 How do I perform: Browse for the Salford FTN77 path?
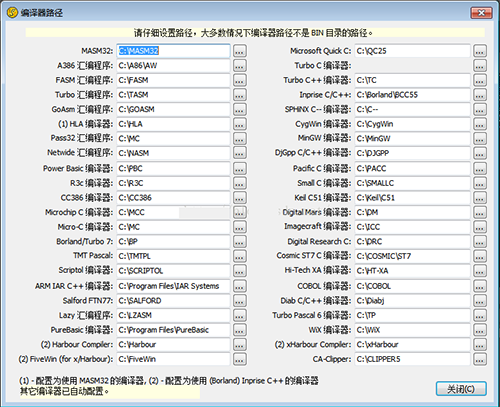[240, 301]
